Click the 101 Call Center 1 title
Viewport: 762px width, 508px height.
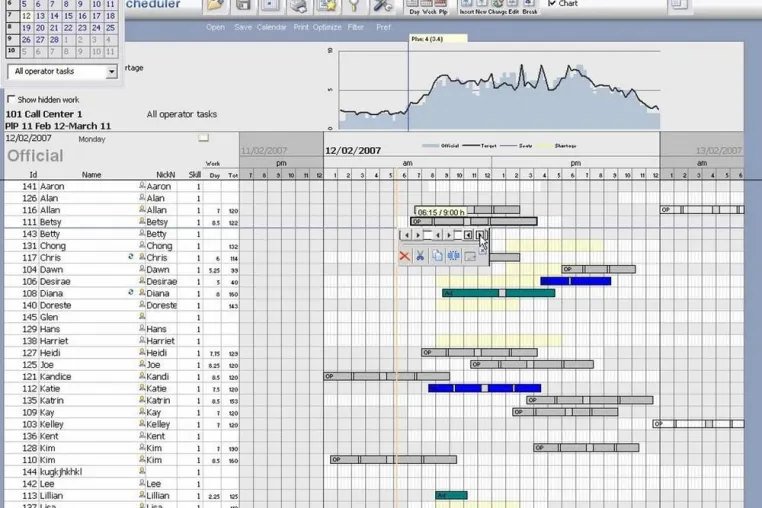44,114
